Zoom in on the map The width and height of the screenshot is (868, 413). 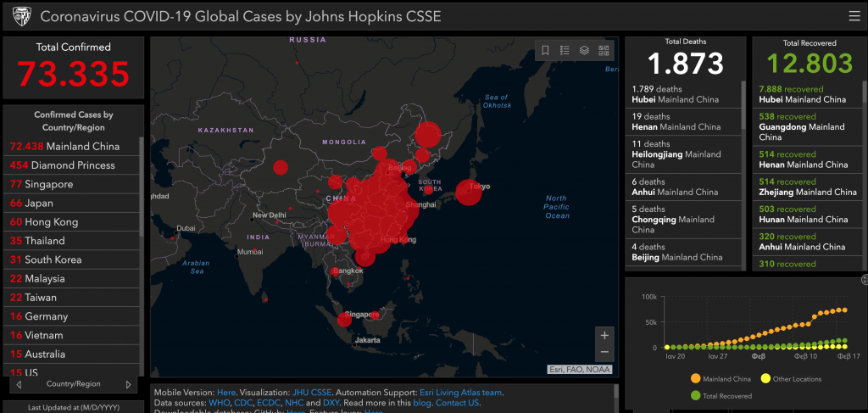click(x=604, y=334)
